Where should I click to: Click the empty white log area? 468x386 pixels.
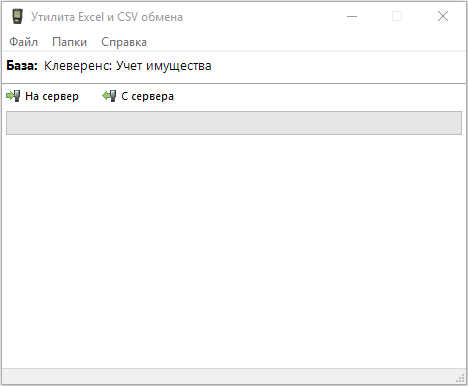234,252
